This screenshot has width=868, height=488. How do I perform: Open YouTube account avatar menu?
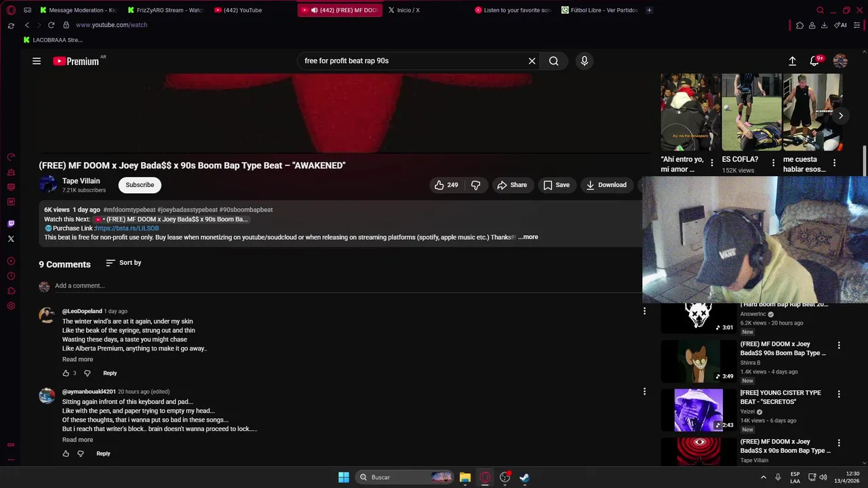point(840,61)
